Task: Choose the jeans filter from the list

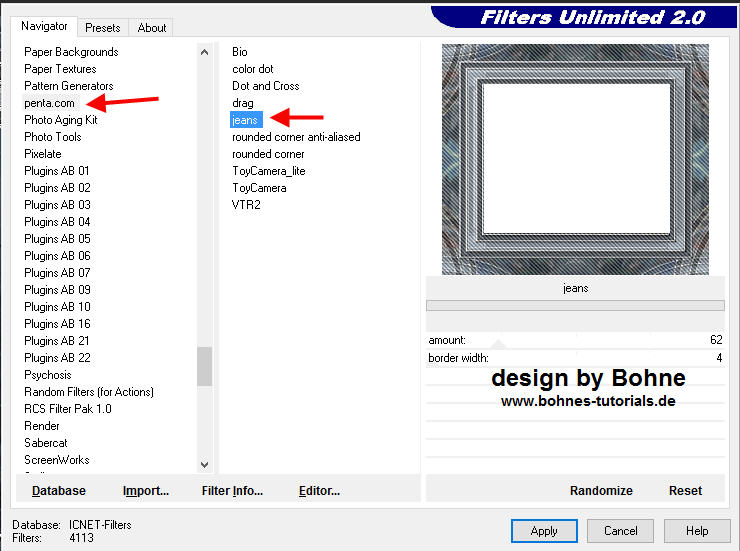Action: pyautogui.click(x=245, y=120)
